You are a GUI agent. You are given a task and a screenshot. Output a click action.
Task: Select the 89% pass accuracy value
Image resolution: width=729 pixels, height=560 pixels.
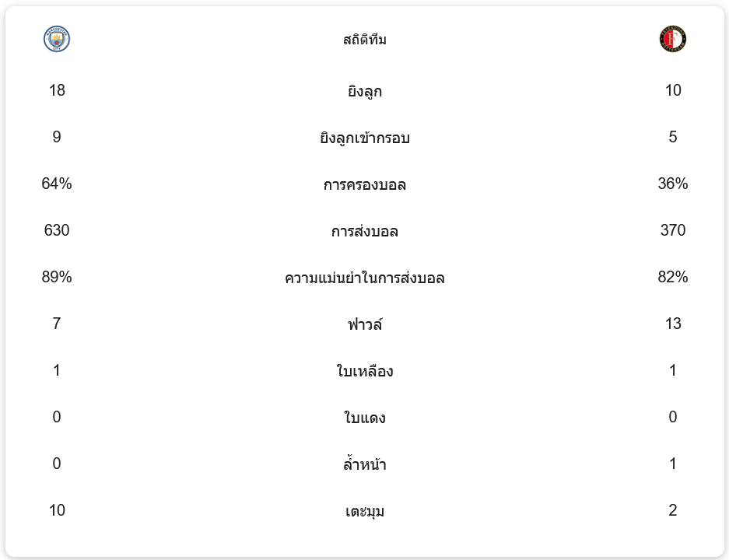(57, 277)
